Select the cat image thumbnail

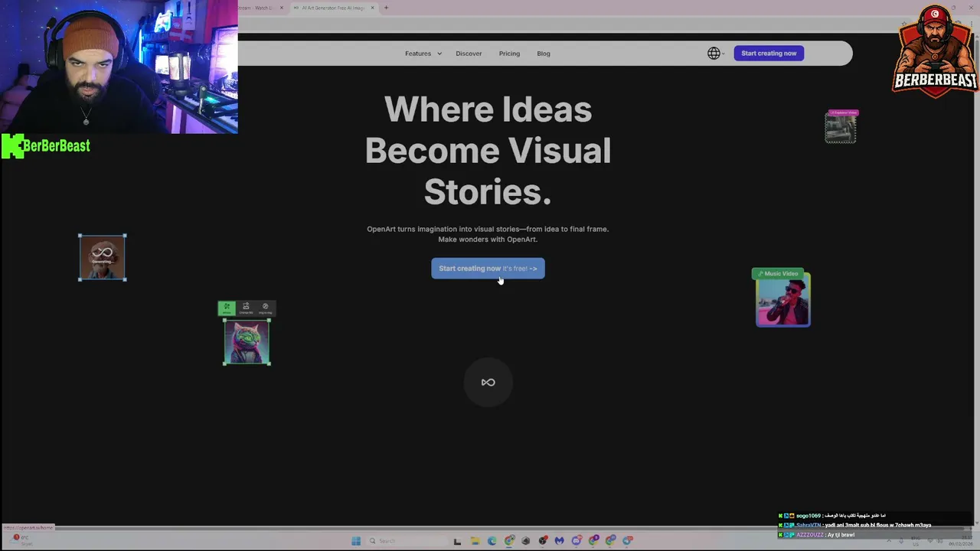[247, 342]
